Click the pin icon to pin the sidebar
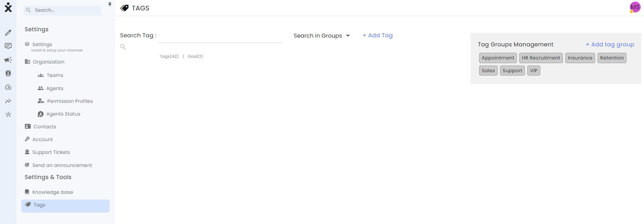Screen dimensions: 644x224 (x=110, y=4)
